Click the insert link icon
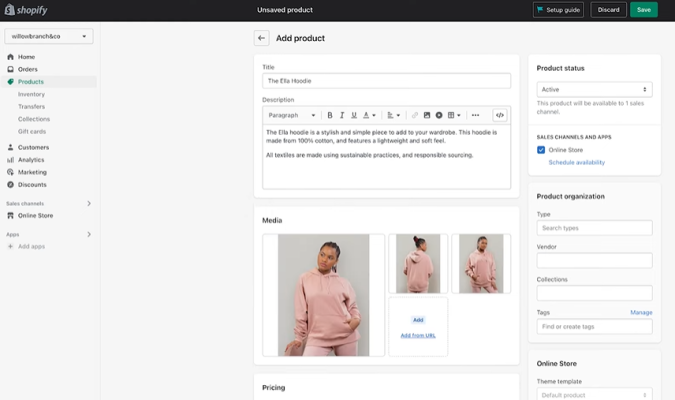The image size is (675, 400). (x=415, y=115)
